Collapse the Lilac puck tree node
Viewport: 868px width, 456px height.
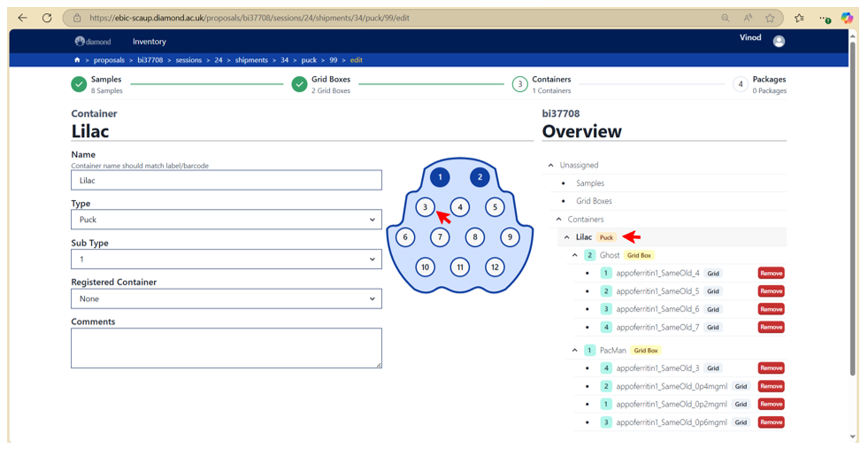tap(567, 237)
